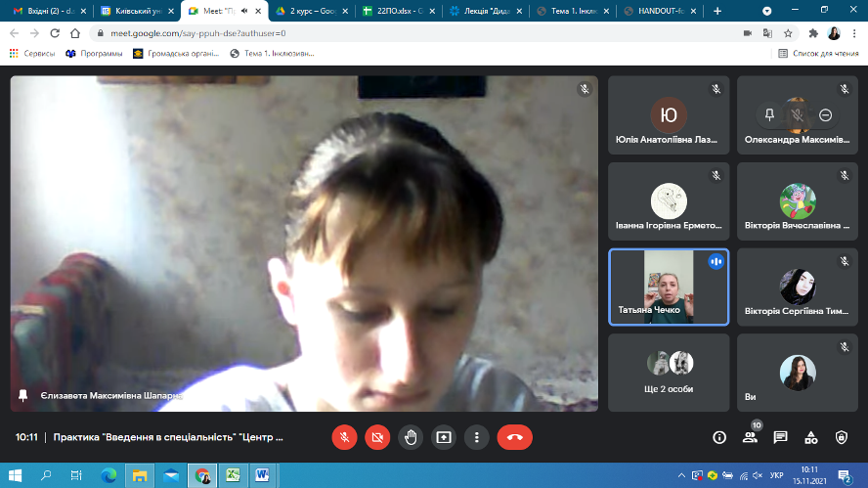
Task: Raise hand in the meeting
Action: [411, 437]
